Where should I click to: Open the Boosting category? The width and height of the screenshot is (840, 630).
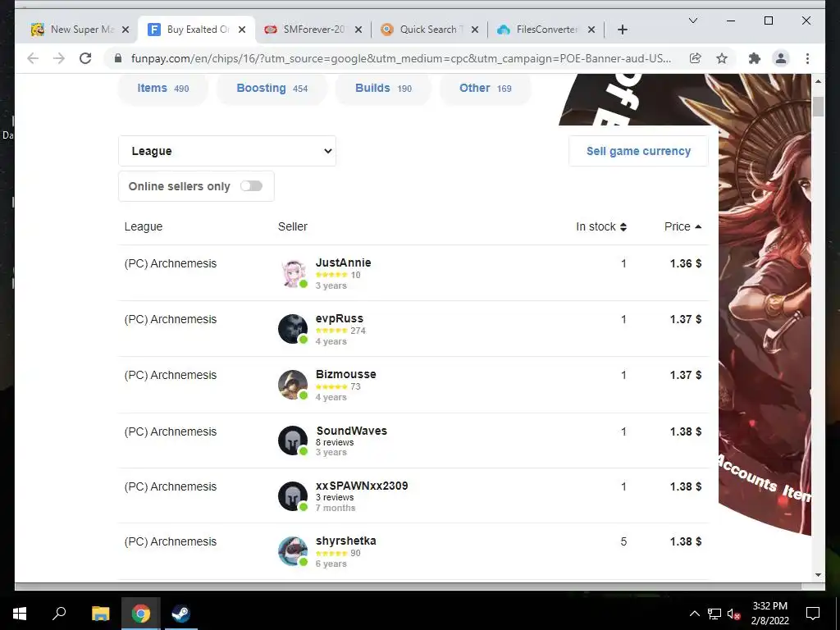(x=272, y=89)
